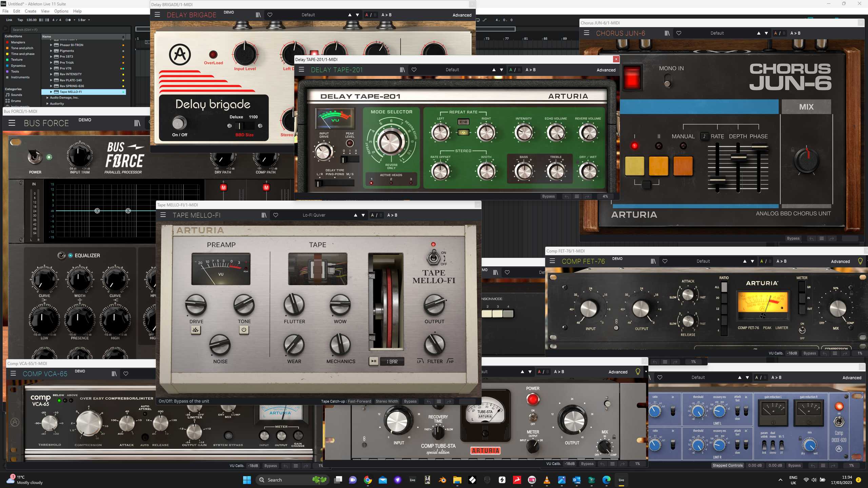Open Chorus JUN-6 preset library icon
868x488 pixels.
667,33
